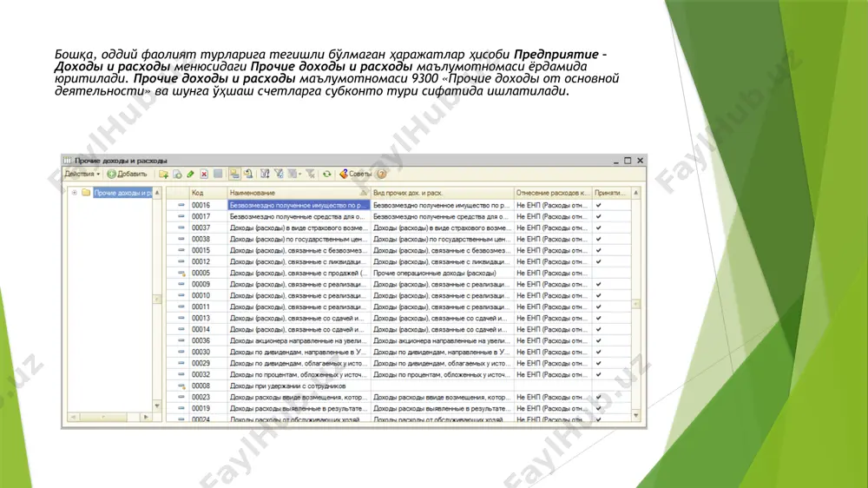This screenshot has height=488, width=868.
Task: Select the Прочие доходы folder in tree
Action: click(122, 193)
